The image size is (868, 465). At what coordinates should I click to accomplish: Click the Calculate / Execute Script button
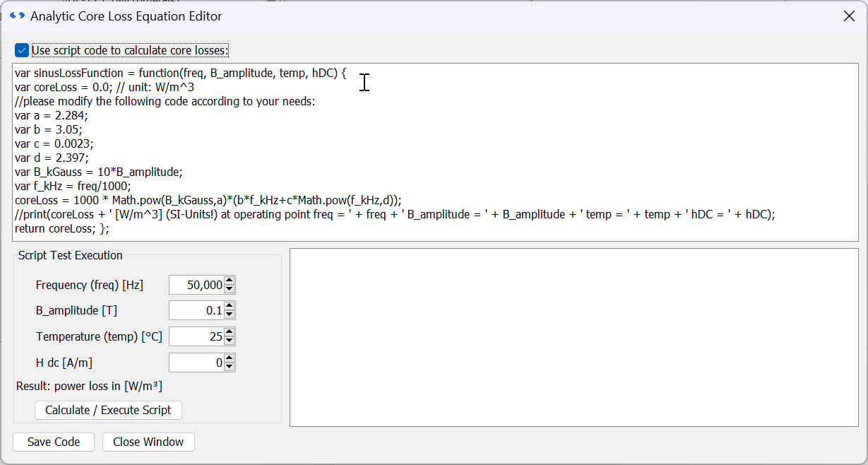tap(108, 410)
